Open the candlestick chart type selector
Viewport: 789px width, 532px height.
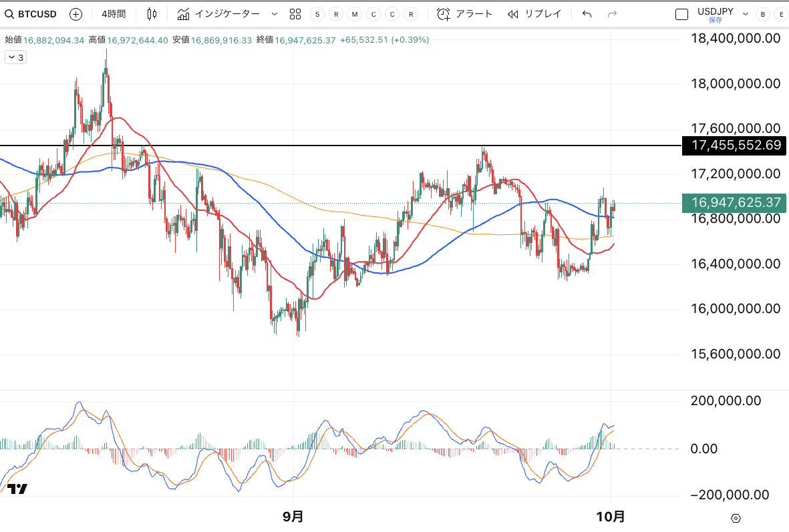[x=152, y=13]
